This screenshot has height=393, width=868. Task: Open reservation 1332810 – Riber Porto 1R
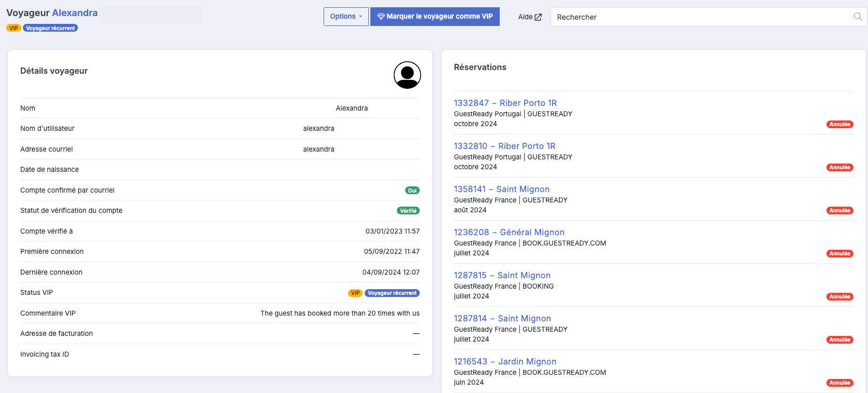505,146
